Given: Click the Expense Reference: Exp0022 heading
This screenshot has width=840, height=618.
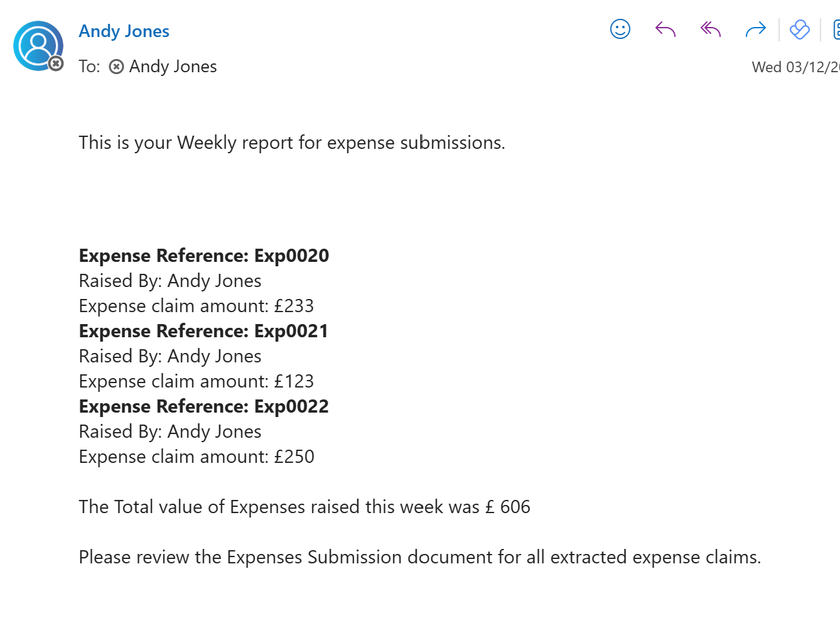Looking at the screenshot, I should coord(204,406).
